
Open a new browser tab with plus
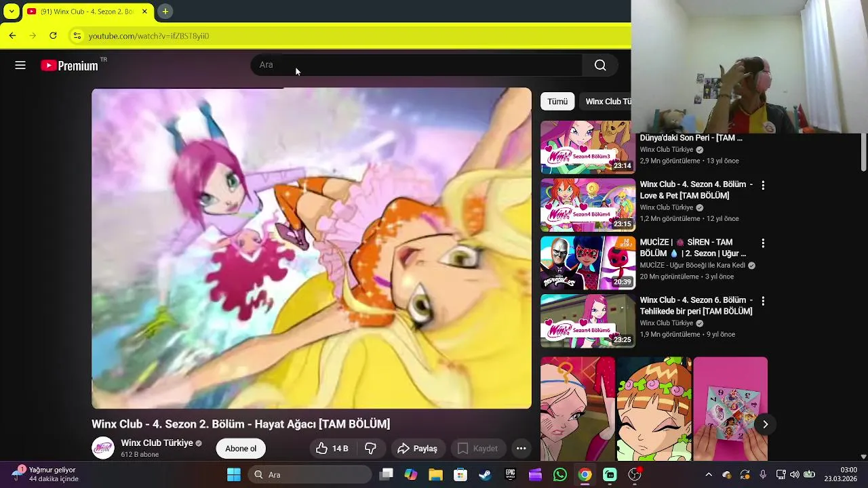point(165,12)
